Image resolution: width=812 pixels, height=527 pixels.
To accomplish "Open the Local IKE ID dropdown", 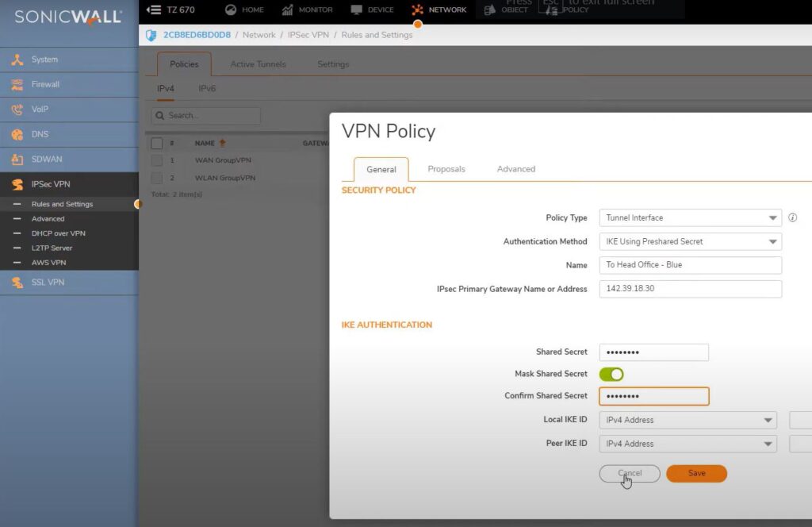I will pos(688,420).
